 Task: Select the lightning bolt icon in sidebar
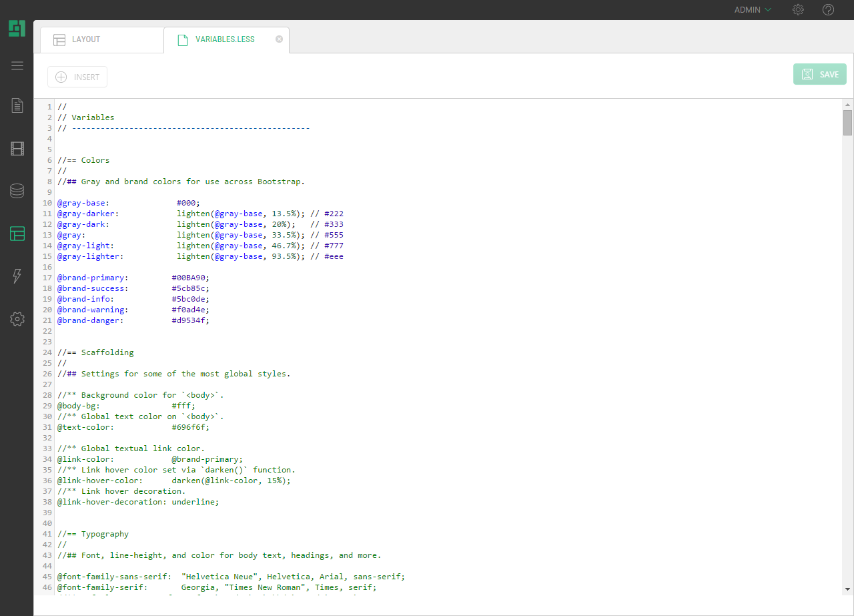[17, 276]
